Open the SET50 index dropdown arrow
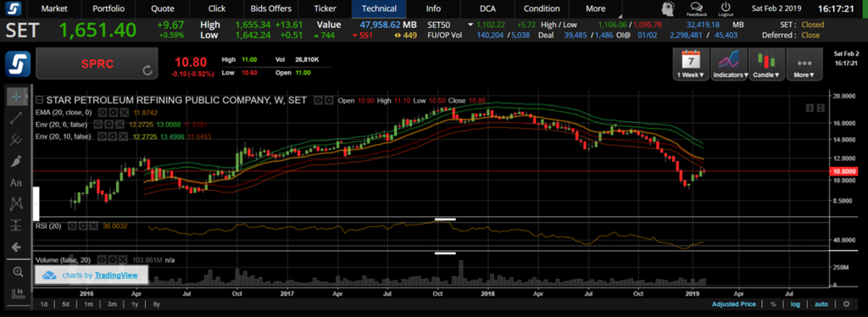Viewport: 868px width, 317px height. (471, 25)
